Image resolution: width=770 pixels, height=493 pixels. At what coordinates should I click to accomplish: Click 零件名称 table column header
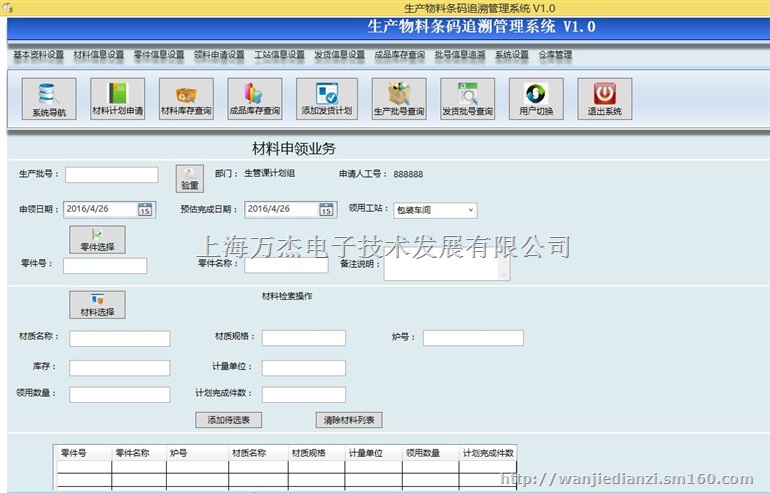[x=139, y=453]
